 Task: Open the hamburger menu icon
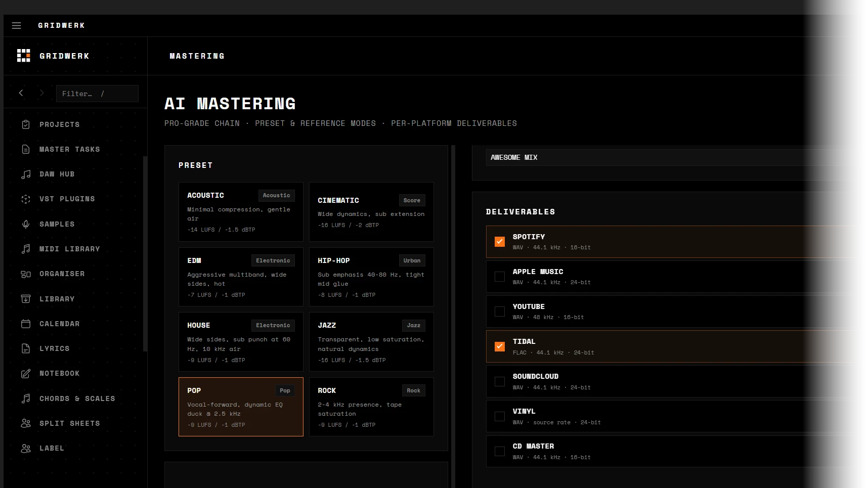(17, 25)
